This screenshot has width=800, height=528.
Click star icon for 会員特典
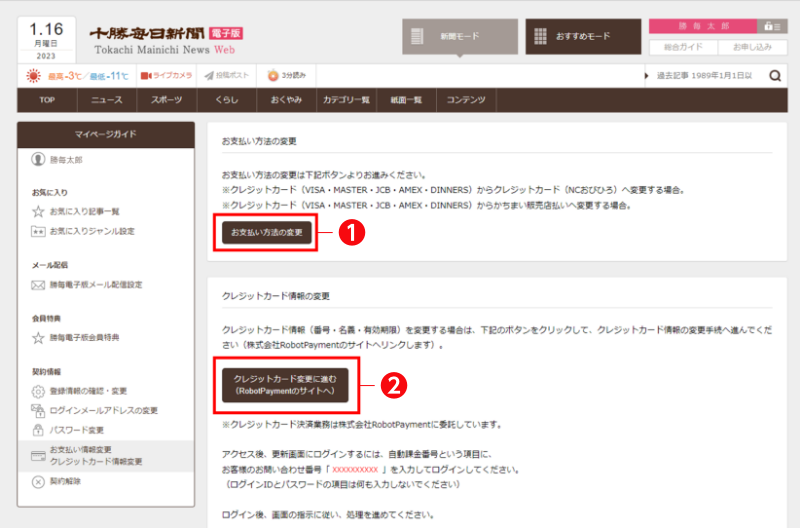pyautogui.click(x=38, y=338)
